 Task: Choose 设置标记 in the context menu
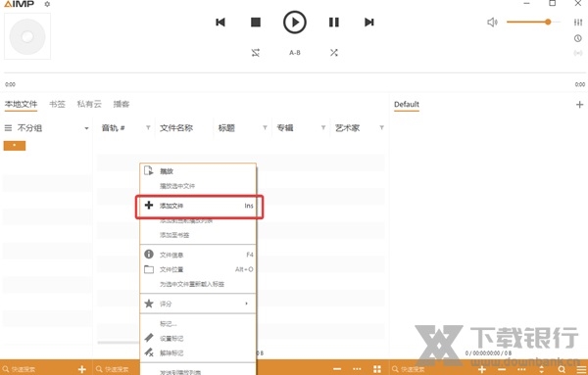pyautogui.click(x=198, y=339)
